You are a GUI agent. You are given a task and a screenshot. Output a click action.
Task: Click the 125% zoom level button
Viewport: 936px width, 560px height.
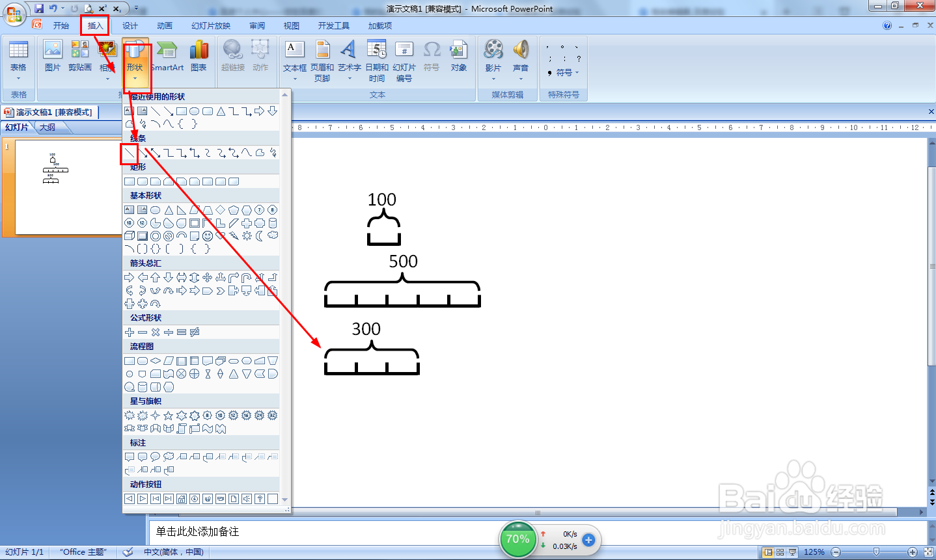(x=814, y=552)
